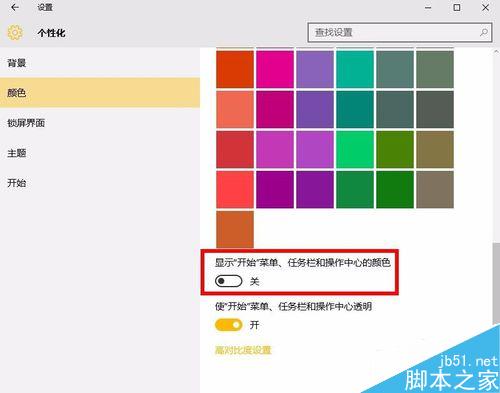Open the 锁屏界面 section

[100, 123]
